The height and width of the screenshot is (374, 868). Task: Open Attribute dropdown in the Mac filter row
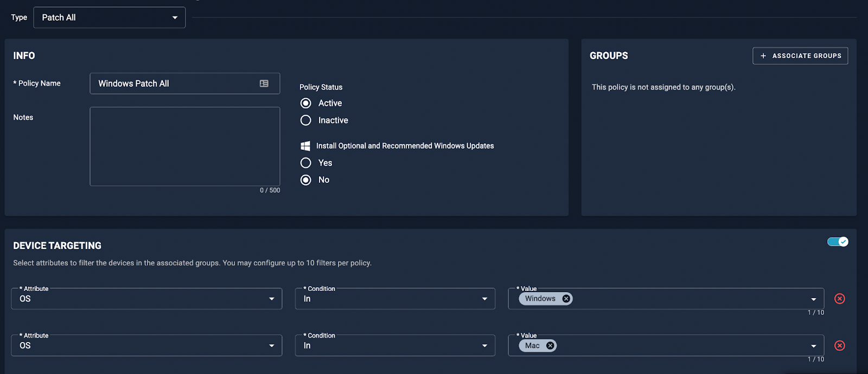pyautogui.click(x=146, y=345)
